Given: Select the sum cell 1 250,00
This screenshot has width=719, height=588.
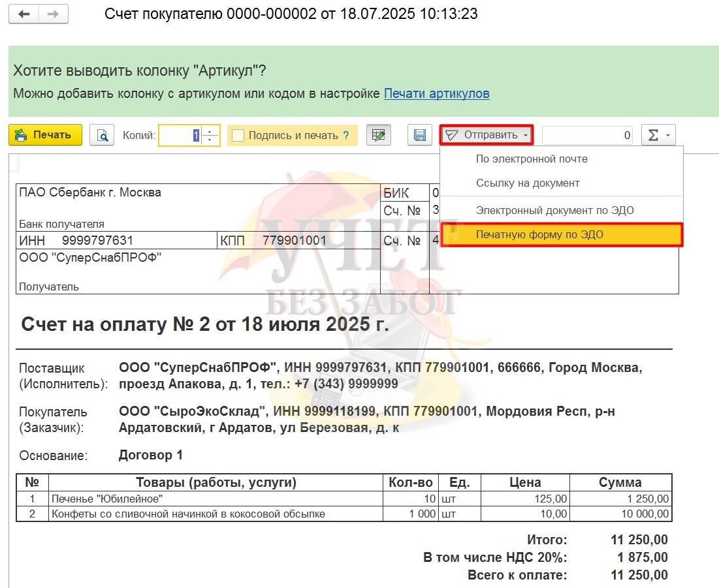Looking at the screenshot, I should (621, 499).
